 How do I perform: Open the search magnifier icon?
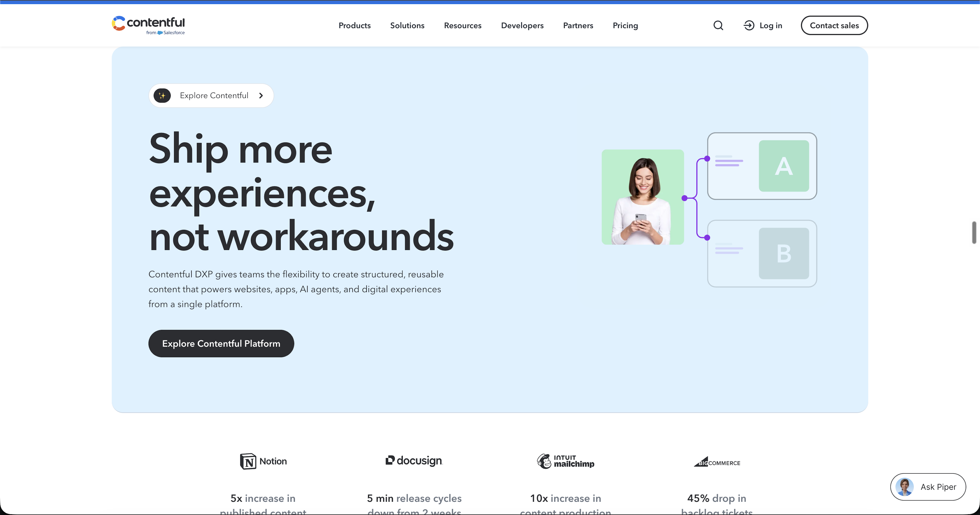click(x=718, y=26)
